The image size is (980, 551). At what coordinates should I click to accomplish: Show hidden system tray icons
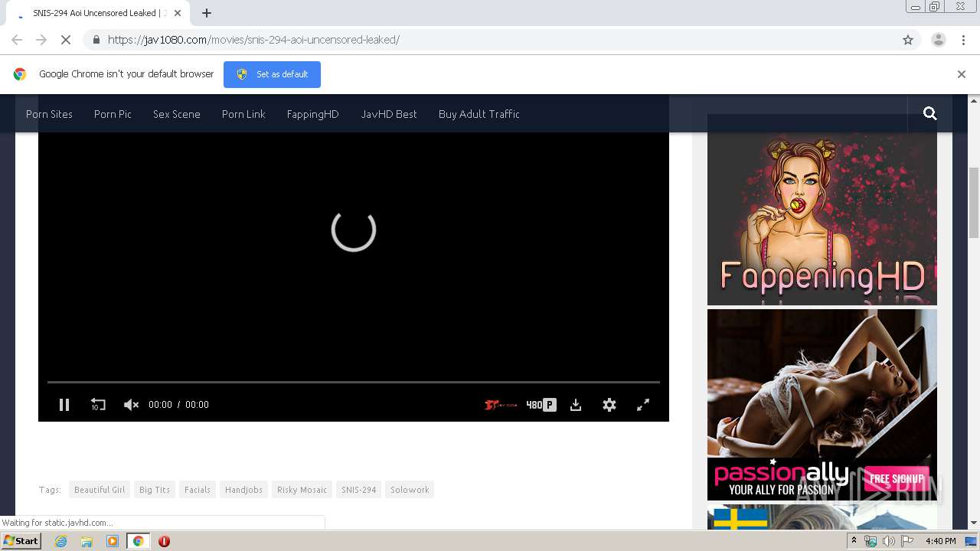(854, 541)
